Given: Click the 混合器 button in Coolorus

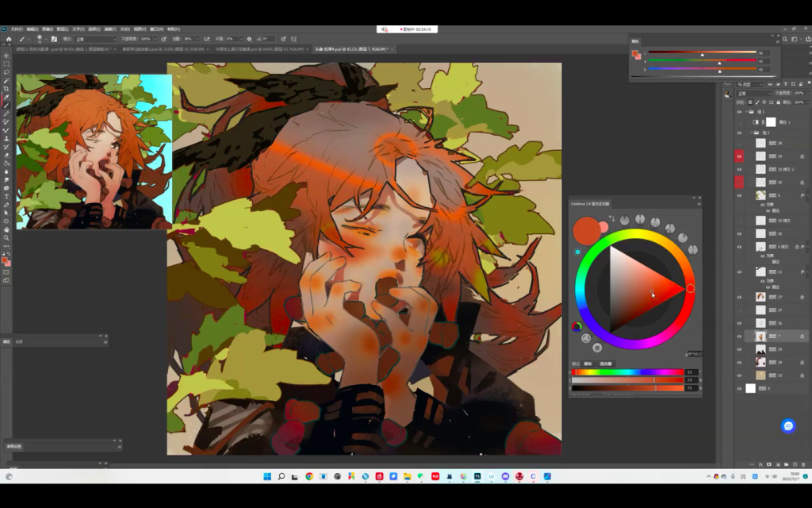Looking at the screenshot, I should 605,364.
